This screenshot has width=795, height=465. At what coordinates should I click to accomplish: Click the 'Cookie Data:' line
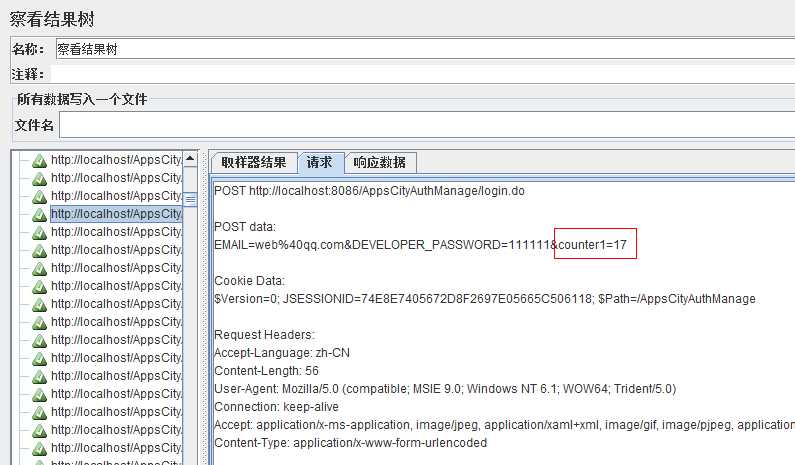click(249, 281)
